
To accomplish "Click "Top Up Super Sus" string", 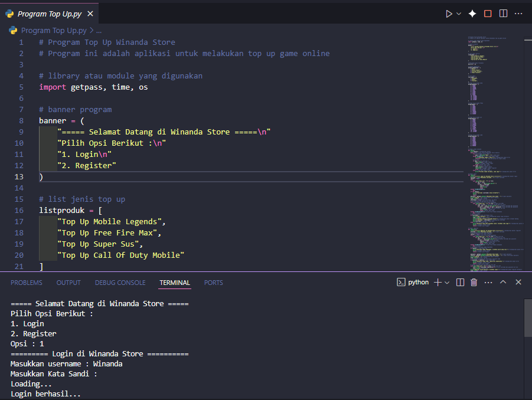I will (x=98, y=244).
